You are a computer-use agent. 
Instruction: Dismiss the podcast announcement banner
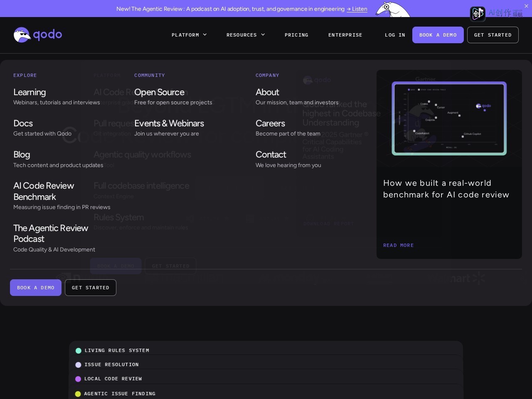click(x=526, y=6)
